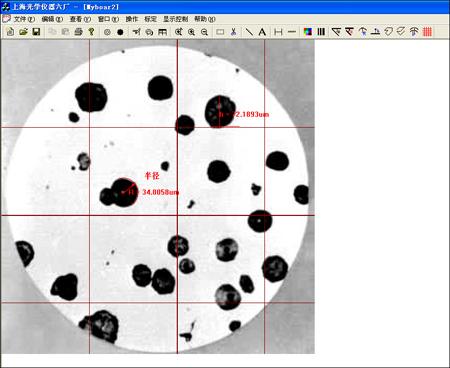
Task: Select the diagonal line drawing tool
Action: click(249, 32)
